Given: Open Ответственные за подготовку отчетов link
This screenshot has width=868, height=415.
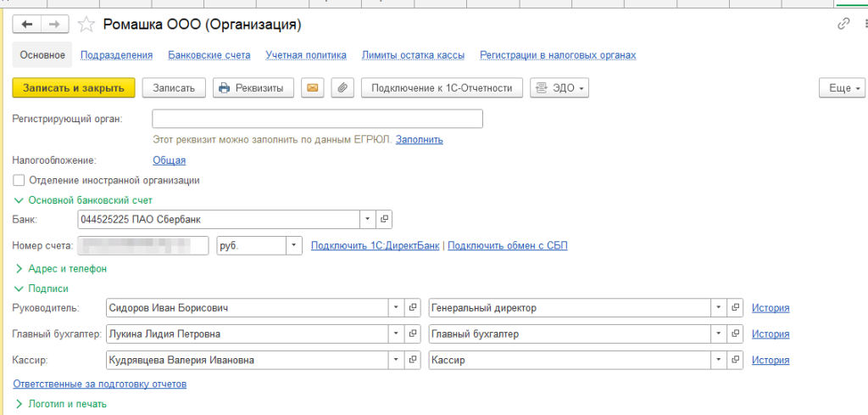Looking at the screenshot, I should coord(100,384).
